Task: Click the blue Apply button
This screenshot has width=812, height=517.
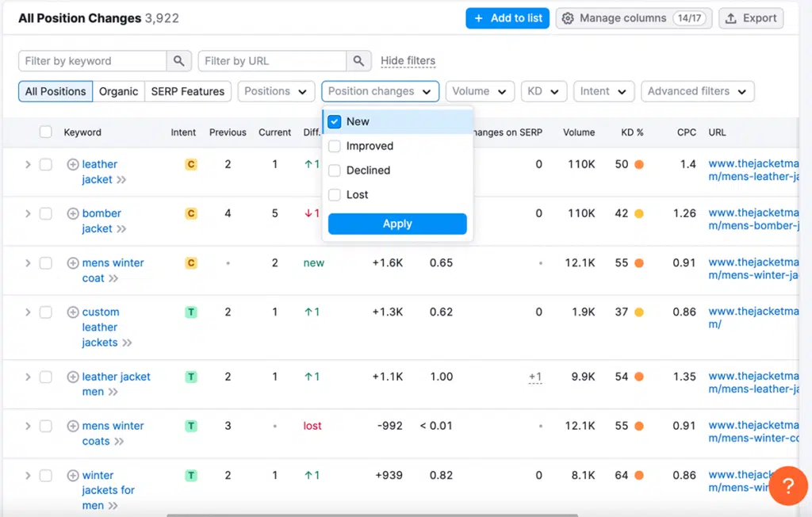Action: coord(396,224)
